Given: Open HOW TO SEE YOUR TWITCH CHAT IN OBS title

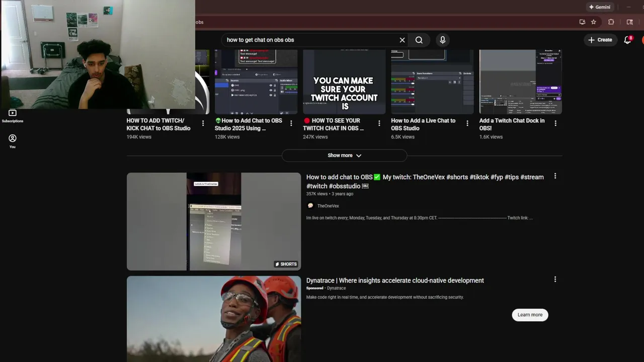Looking at the screenshot, I should point(333,124).
